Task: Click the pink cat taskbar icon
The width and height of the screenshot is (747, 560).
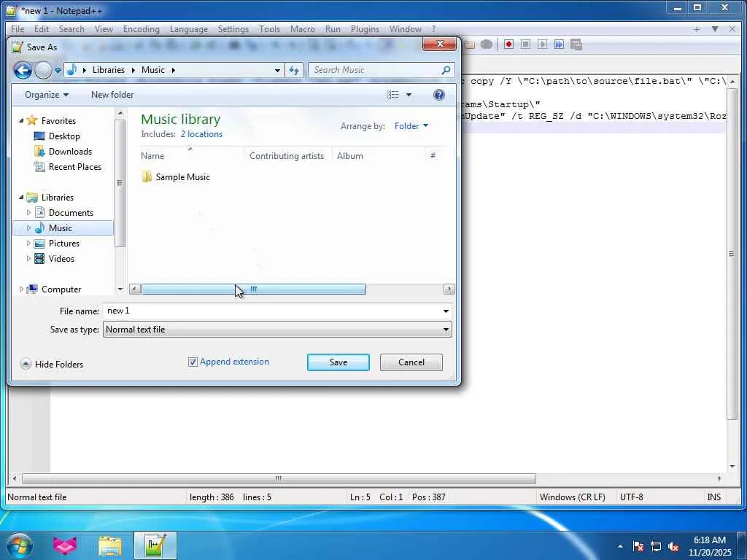Action: point(65,545)
